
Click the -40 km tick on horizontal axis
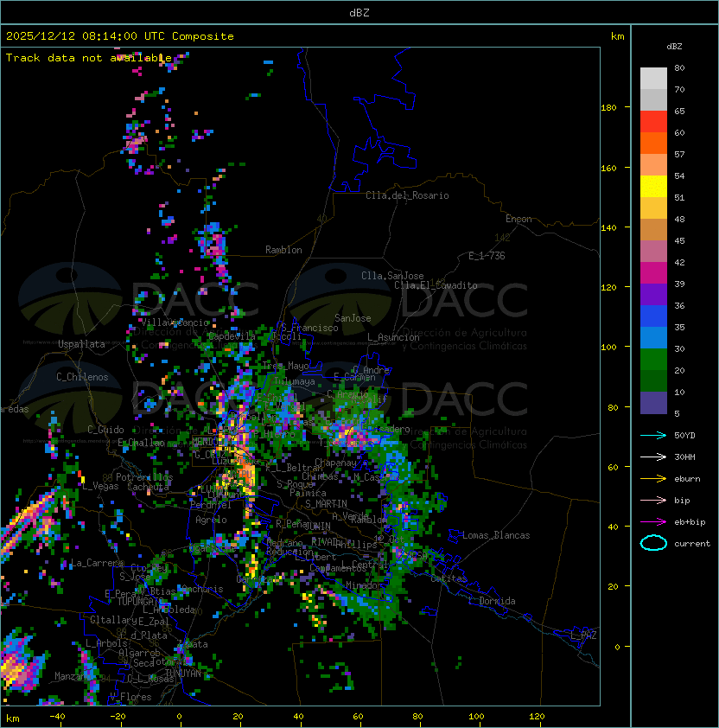point(57,717)
